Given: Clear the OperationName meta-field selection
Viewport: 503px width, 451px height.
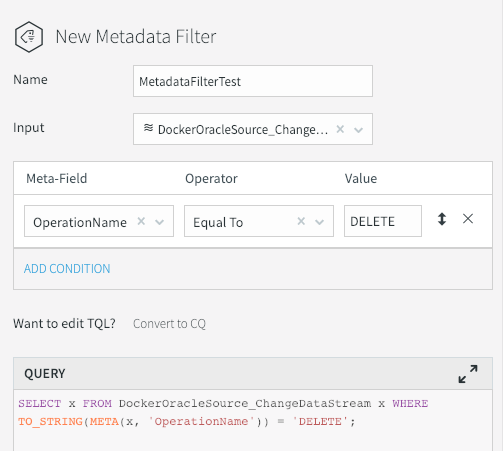Looking at the screenshot, I should (x=141, y=221).
